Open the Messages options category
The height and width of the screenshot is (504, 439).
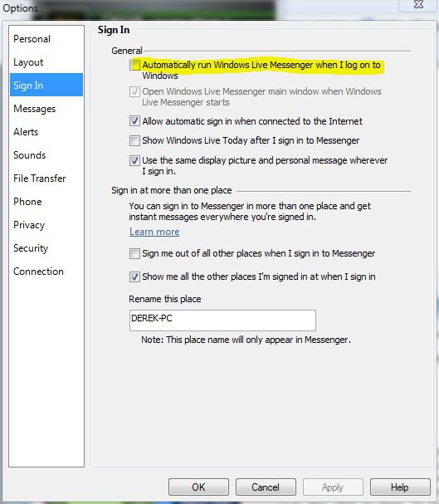(x=46, y=109)
